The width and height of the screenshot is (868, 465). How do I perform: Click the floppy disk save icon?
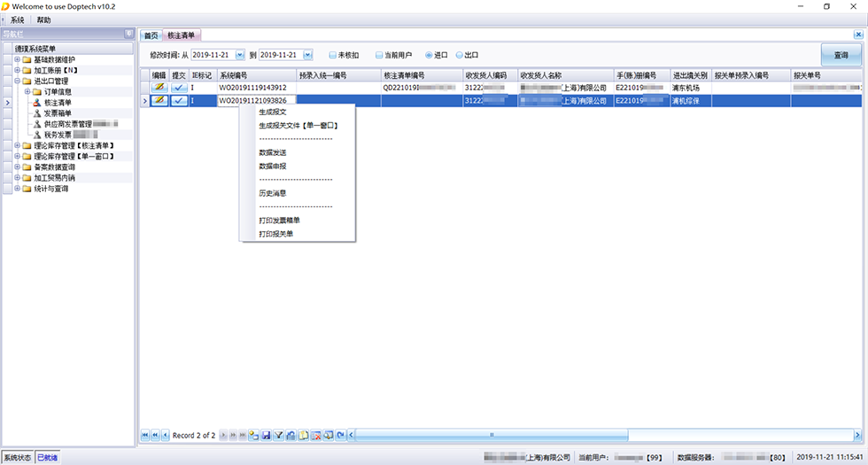(267, 435)
